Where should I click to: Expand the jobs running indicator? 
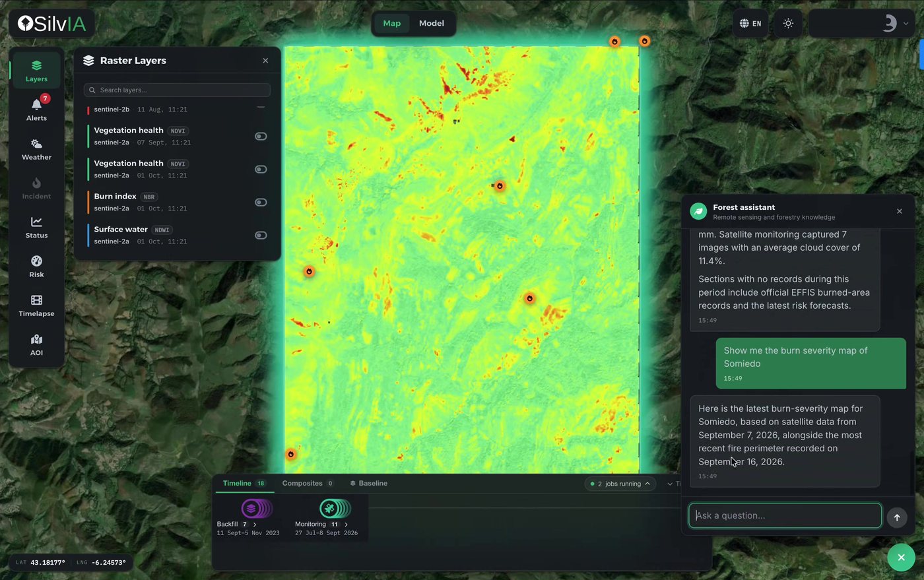(620, 484)
